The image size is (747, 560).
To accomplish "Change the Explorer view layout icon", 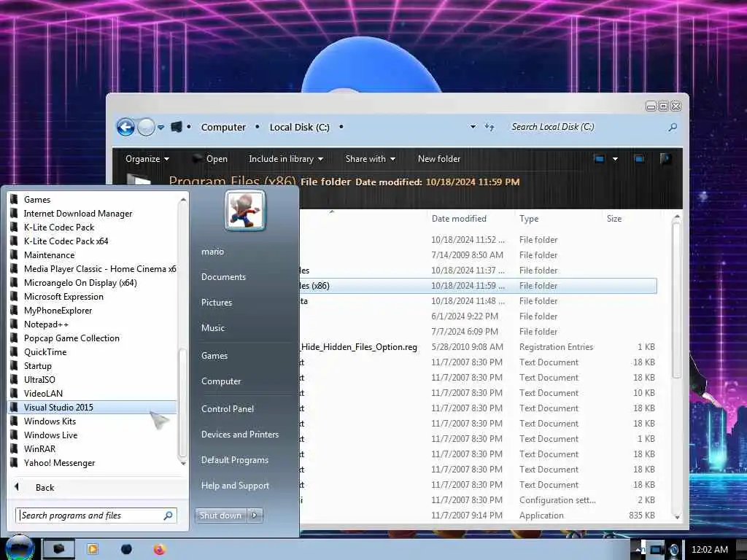I will click(x=600, y=158).
